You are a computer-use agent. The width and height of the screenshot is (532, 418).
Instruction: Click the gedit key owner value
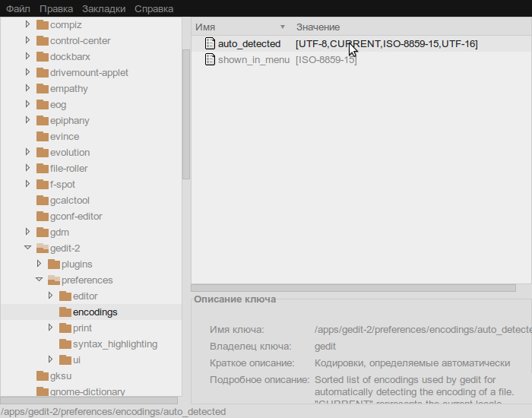[x=325, y=347]
